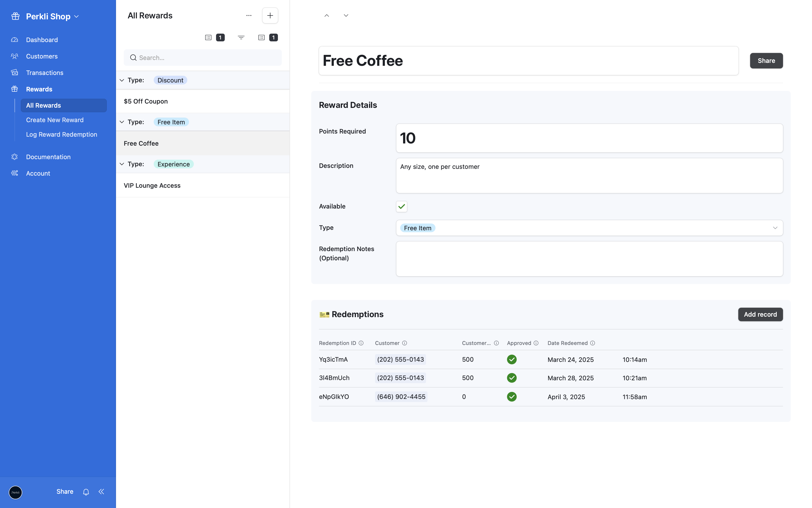Toggle Approved check for 3l4BmUch redemption
The height and width of the screenshot is (508, 812).
[x=512, y=378]
